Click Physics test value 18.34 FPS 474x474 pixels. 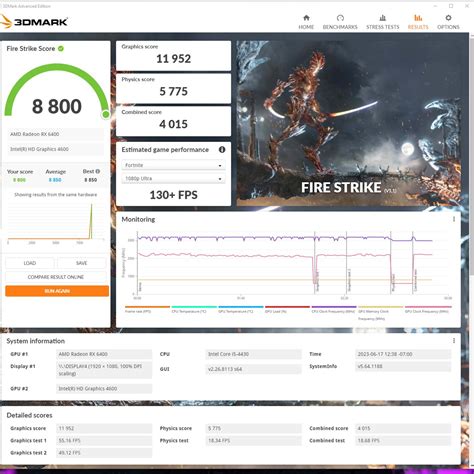(x=253, y=441)
